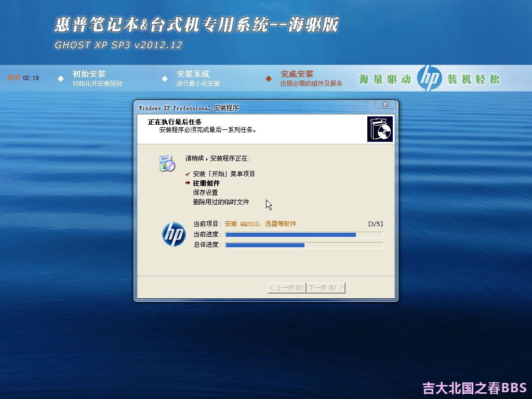The image size is (532, 399).
Task: Click the 当前进度 progress bar
Action: [x=304, y=234]
